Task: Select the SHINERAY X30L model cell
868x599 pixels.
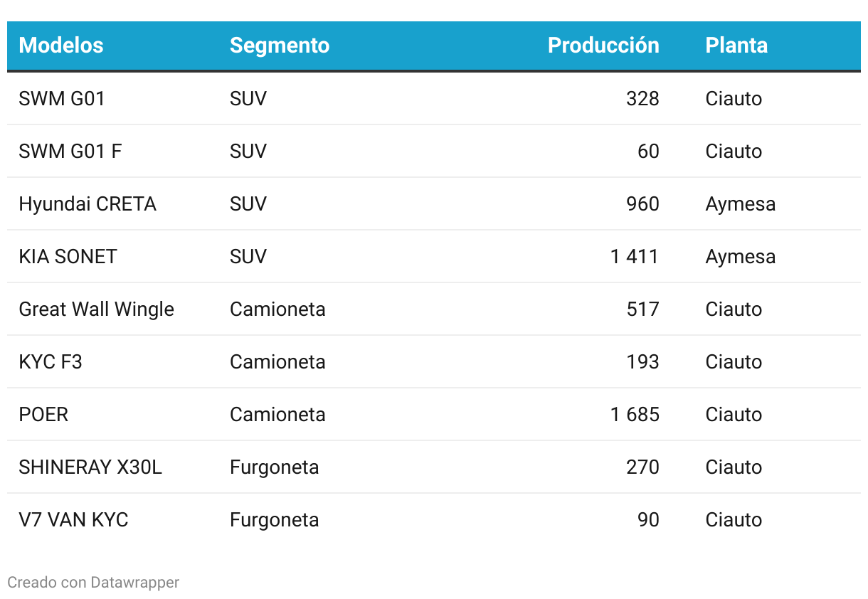Action: coord(90,467)
